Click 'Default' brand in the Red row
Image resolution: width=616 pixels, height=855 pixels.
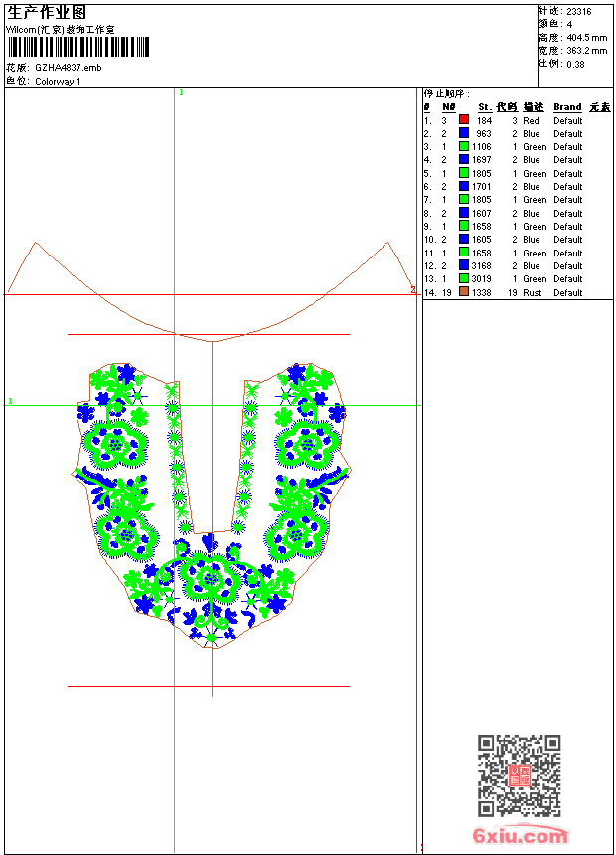[x=568, y=121]
